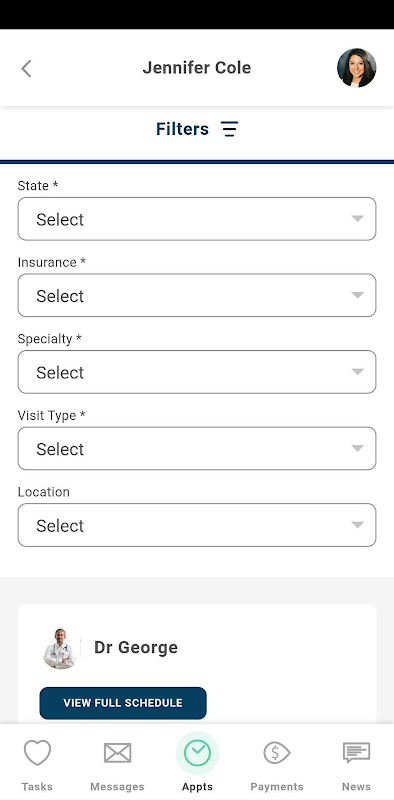Open the Specialty select field
Viewport: 394px width, 800px height.
(x=197, y=372)
